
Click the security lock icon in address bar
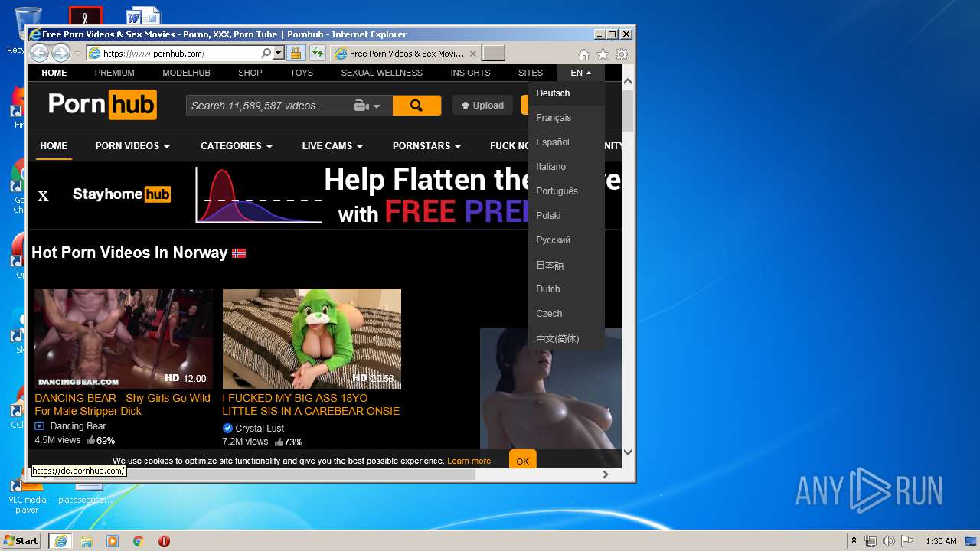pos(296,54)
